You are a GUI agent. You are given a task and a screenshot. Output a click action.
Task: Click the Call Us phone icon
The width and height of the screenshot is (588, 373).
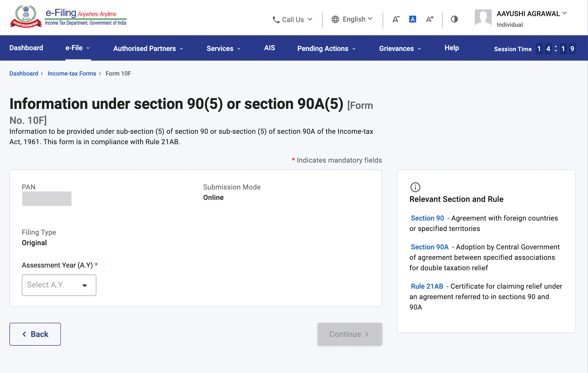point(276,20)
